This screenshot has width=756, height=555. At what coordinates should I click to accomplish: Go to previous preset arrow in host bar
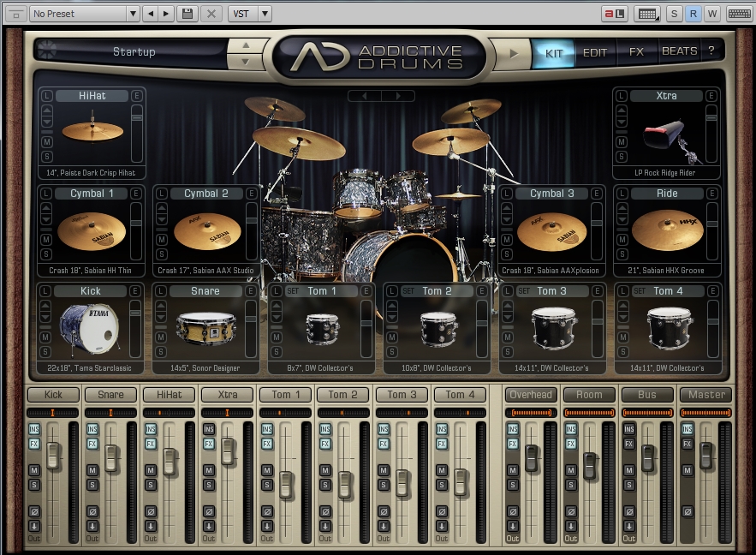click(151, 14)
